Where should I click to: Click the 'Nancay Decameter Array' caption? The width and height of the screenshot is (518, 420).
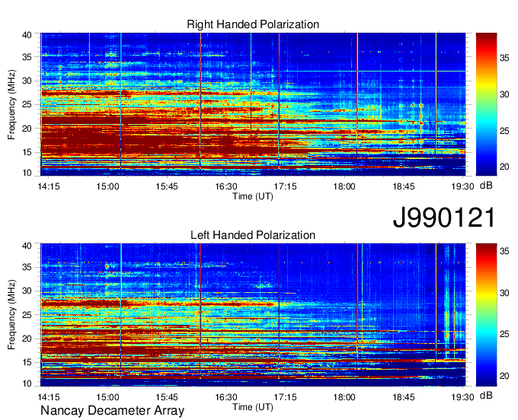click(112, 411)
